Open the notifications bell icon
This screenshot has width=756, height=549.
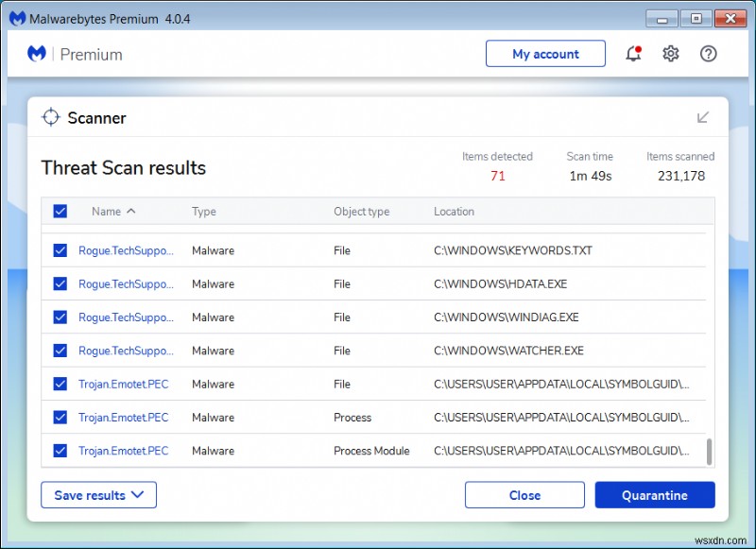pyautogui.click(x=633, y=54)
